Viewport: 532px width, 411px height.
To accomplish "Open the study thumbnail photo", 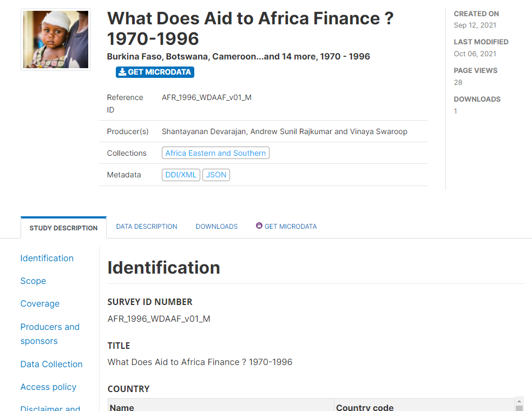I will click(x=56, y=39).
